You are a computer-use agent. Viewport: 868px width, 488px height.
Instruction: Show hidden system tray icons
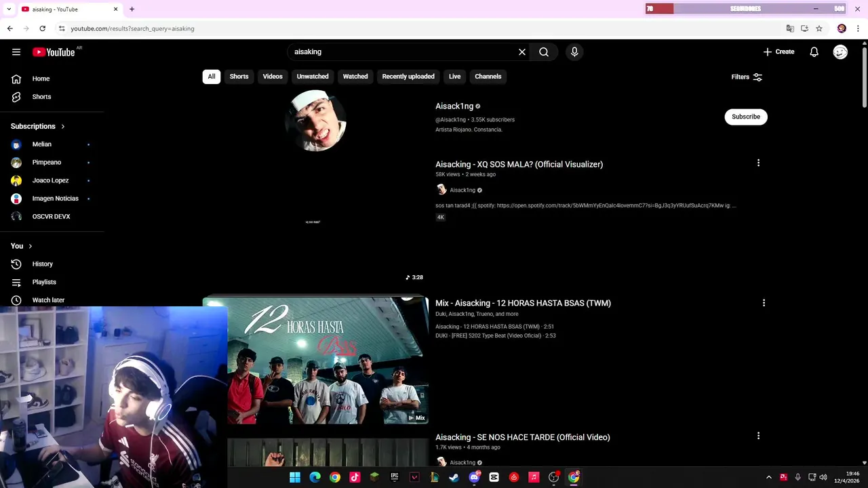pos(768,477)
